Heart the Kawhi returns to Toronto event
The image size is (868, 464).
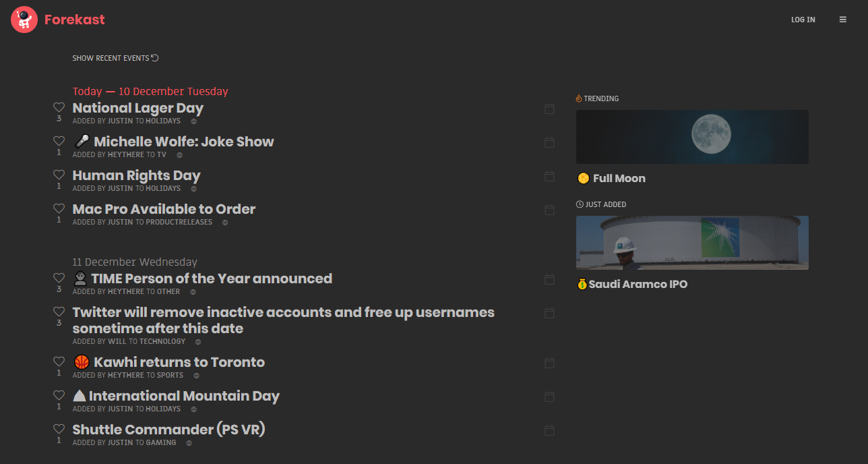[59, 361]
